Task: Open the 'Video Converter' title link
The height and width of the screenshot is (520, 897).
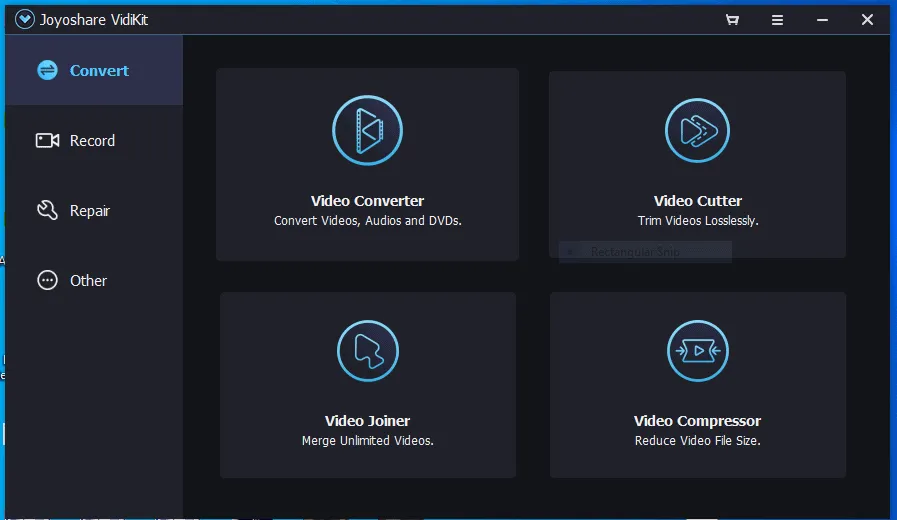Action: tap(367, 201)
